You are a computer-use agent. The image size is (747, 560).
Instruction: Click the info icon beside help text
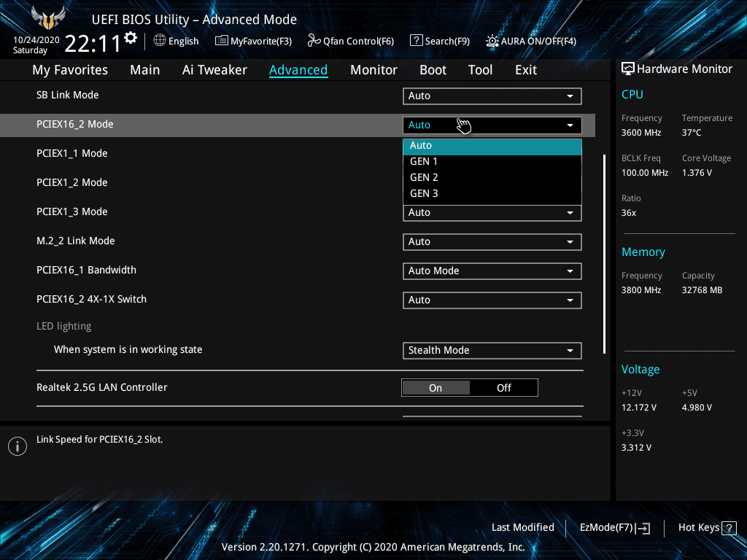click(x=18, y=446)
